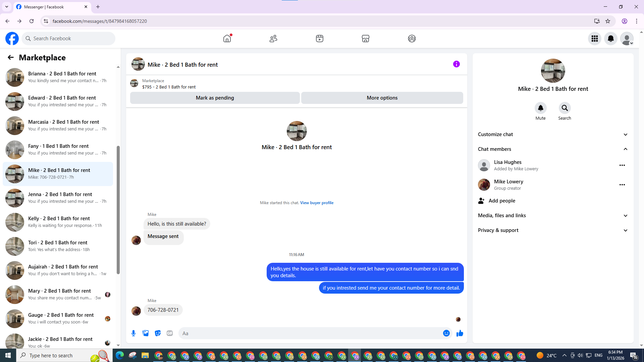Search in conversation magnifier icon
Image resolution: width=644 pixels, height=362 pixels.
tap(565, 108)
